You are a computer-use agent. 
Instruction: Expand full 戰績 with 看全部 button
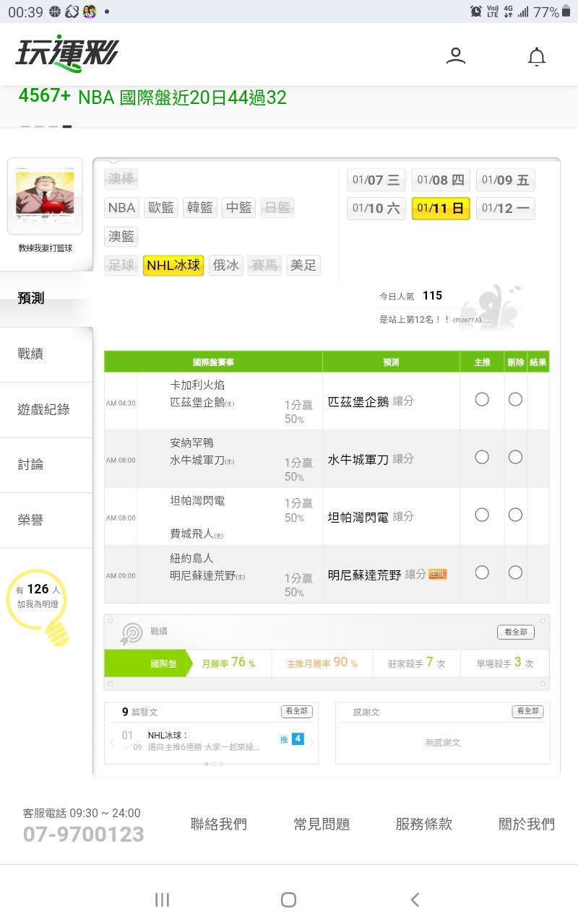515,632
